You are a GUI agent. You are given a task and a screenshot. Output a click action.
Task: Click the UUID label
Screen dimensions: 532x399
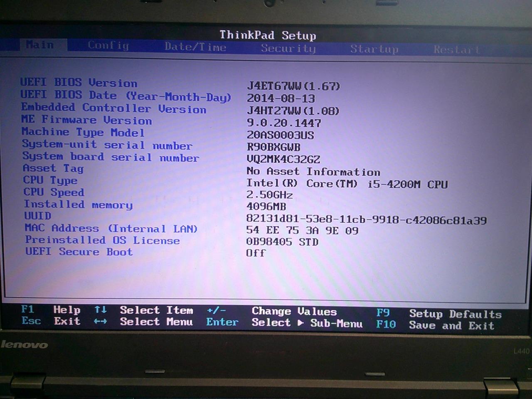38,216
